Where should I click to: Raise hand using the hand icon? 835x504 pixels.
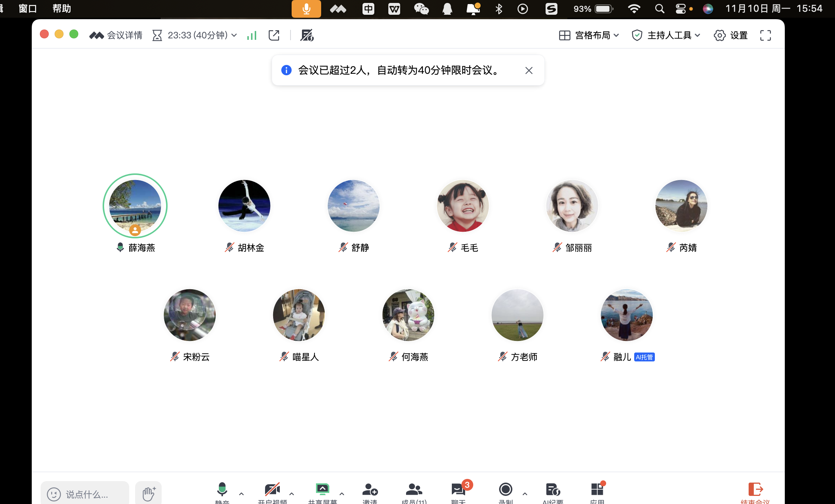[x=148, y=492]
